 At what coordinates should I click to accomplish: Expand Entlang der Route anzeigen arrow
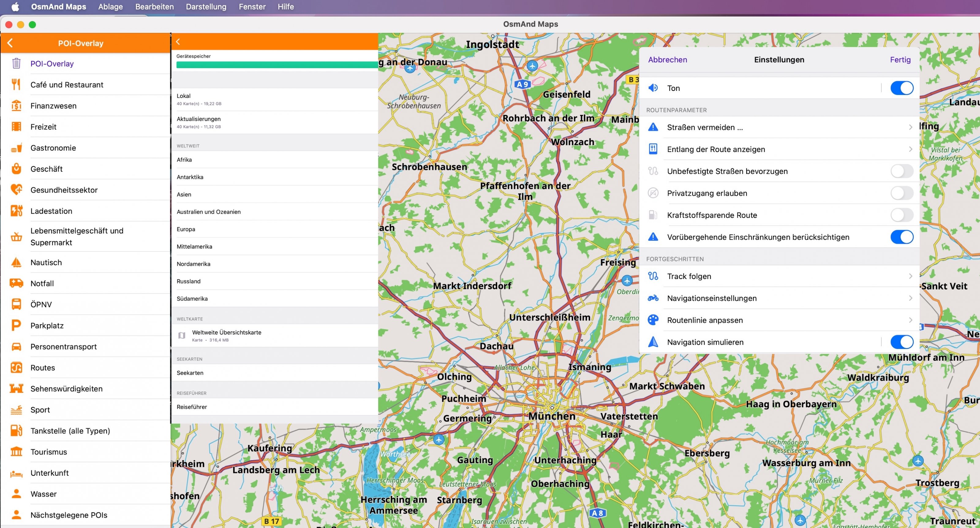tap(910, 149)
